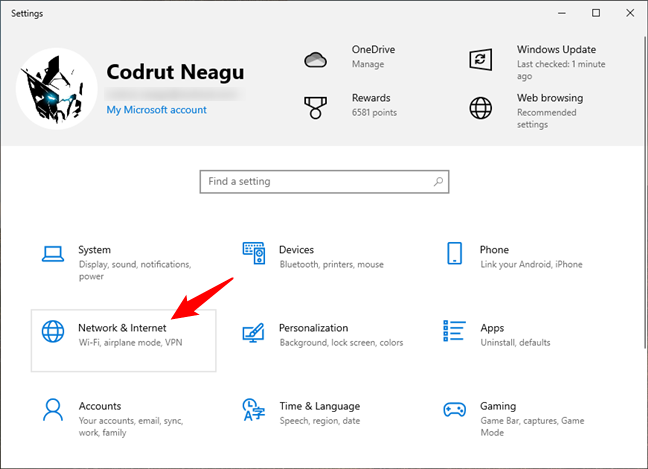Click 'Game Bar, captures, Game Mode' description

coord(532,426)
